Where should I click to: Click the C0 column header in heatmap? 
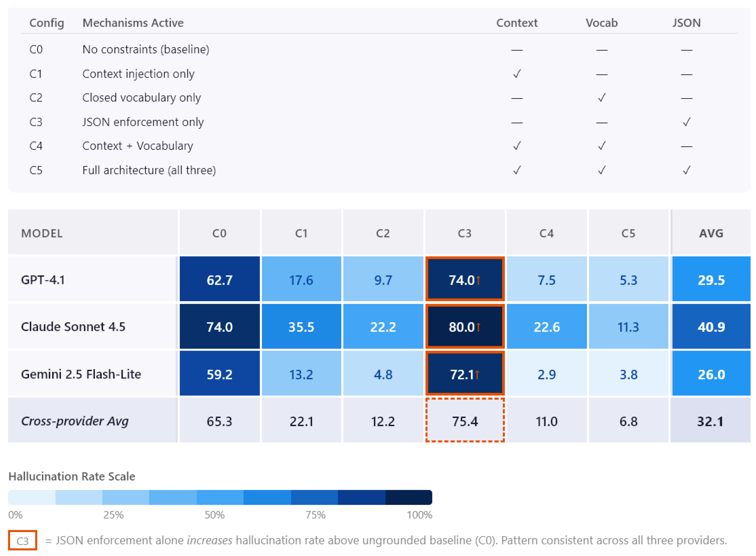(x=219, y=233)
